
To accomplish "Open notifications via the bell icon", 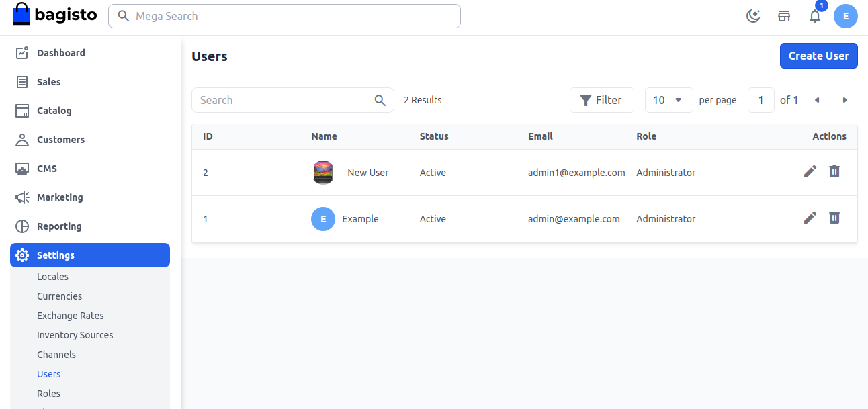I will (x=815, y=16).
